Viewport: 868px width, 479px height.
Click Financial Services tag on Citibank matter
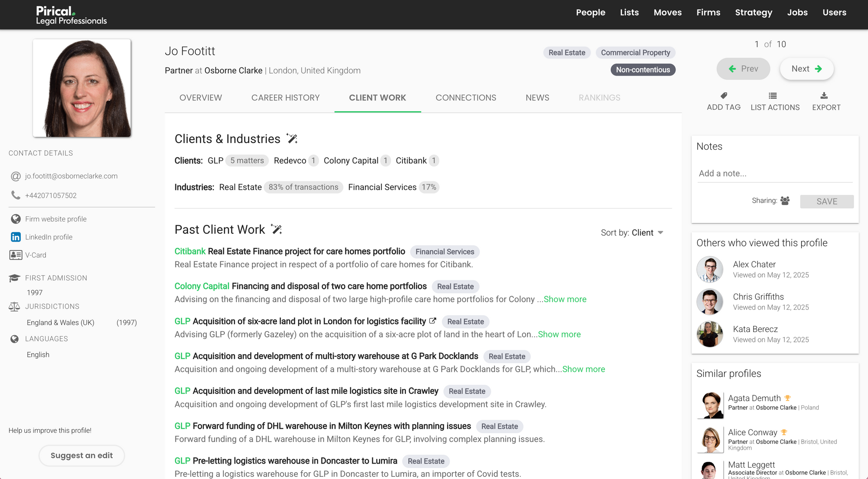tap(445, 251)
